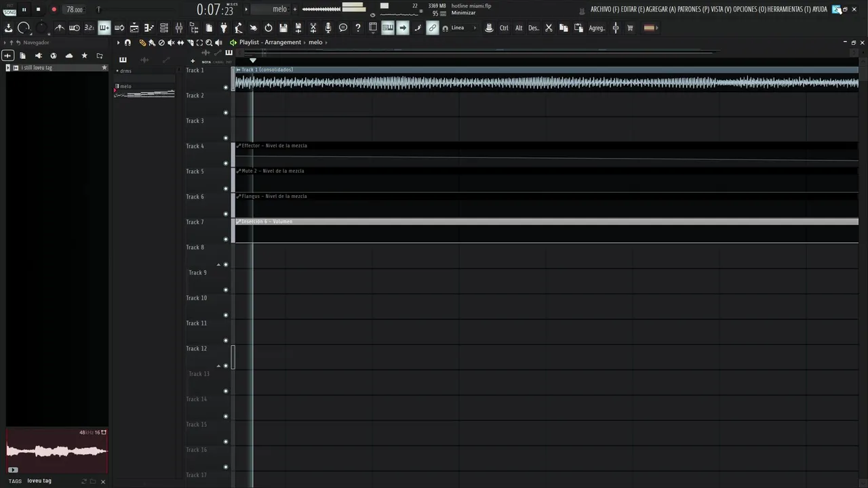
Task: Mute Track 7 with its dot switch
Action: (x=226, y=239)
